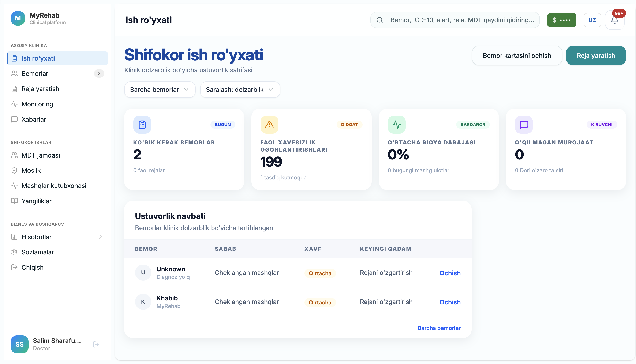Click the warning triangle icon on alerts card
This screenshot has width=636, height=364.
point(269,125)
